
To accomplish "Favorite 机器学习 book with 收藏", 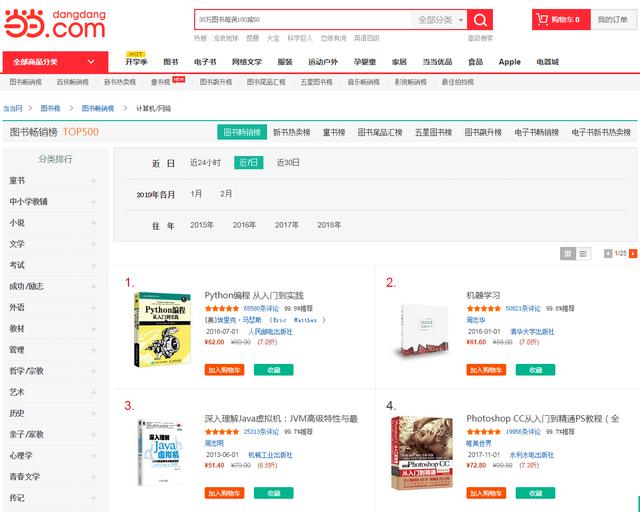I will pos(536,370).
